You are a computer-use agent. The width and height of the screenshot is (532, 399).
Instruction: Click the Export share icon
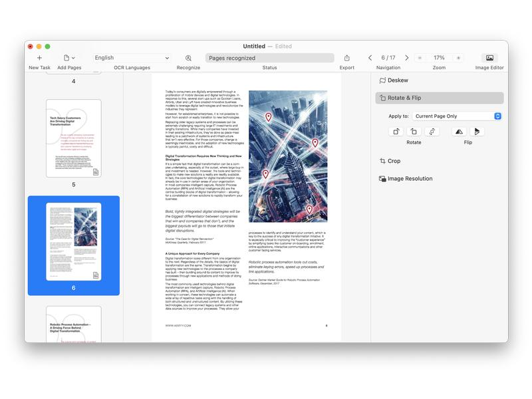pos(346,58)
